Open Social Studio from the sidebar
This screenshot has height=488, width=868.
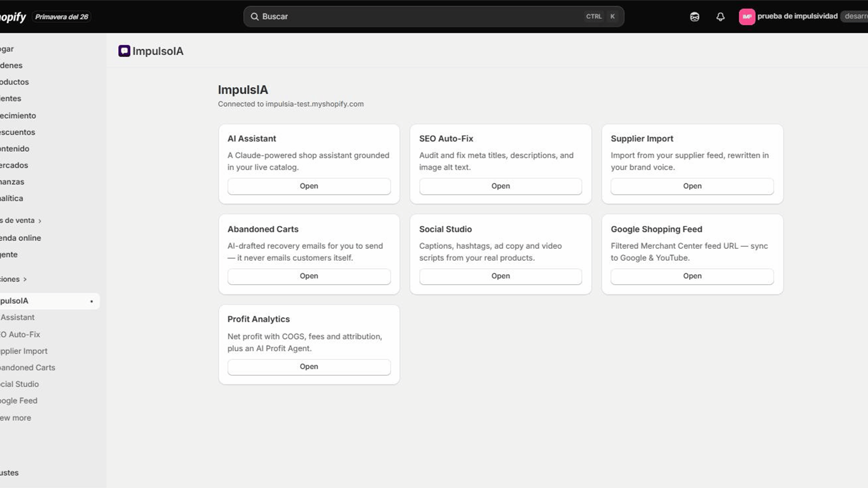click(20, 384)
